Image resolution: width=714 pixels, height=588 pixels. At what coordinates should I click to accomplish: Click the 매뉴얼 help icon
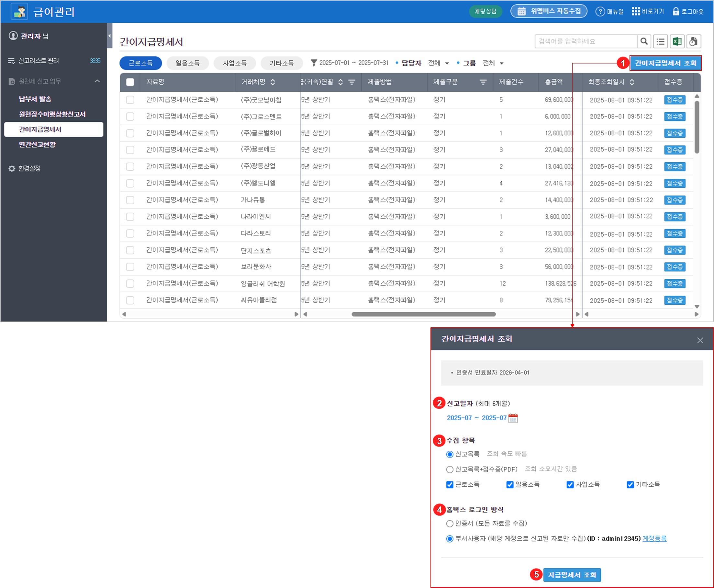coord(600,12)
